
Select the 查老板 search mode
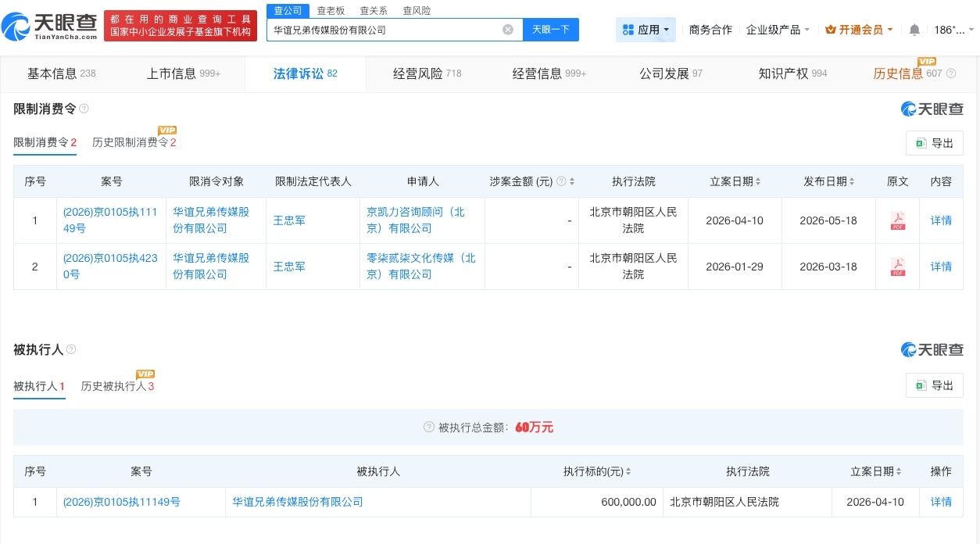click(331, 11)
